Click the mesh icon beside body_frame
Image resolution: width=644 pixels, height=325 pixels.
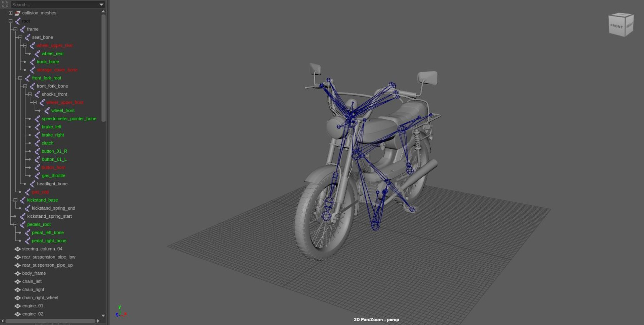tap(17, 273)
